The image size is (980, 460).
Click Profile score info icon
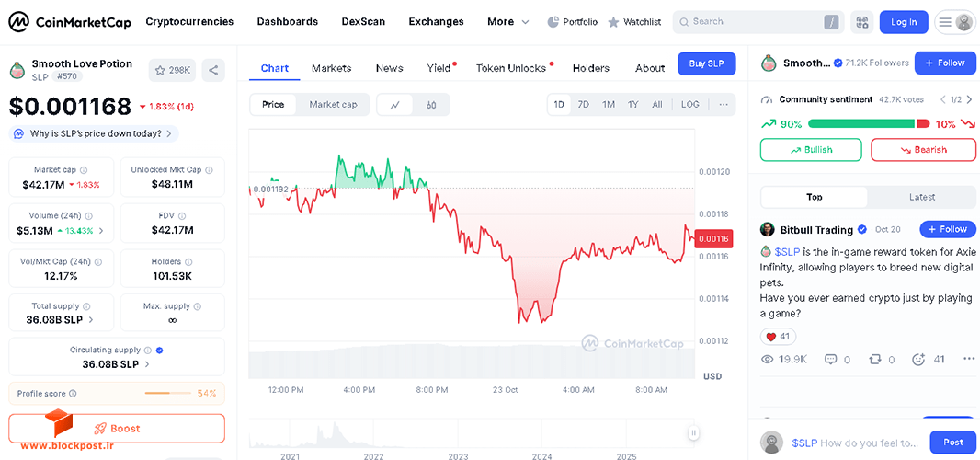tap(74, 394)
